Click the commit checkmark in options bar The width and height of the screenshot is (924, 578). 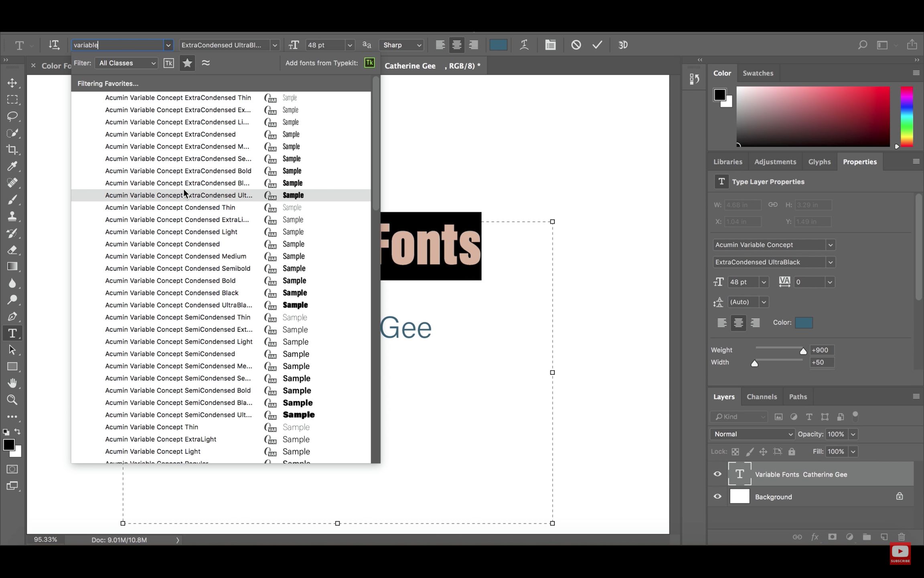(597, 45)
